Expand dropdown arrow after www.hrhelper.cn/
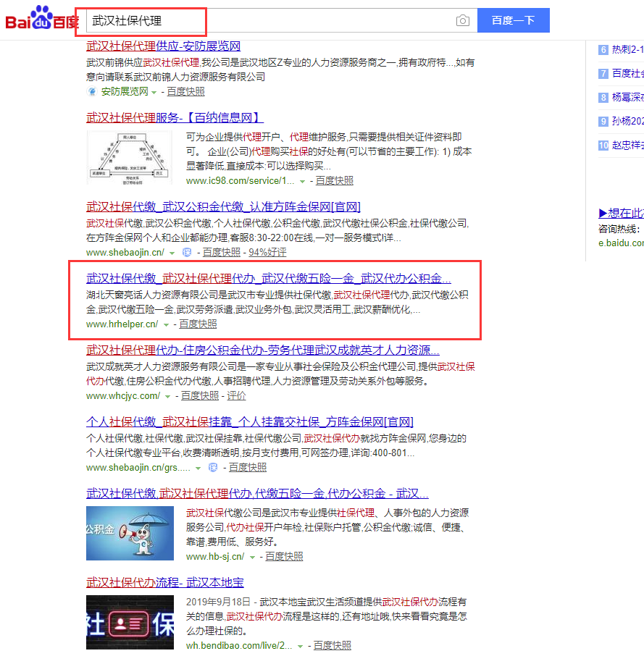This screenshot has width=644, height=664. coord(166,325)
